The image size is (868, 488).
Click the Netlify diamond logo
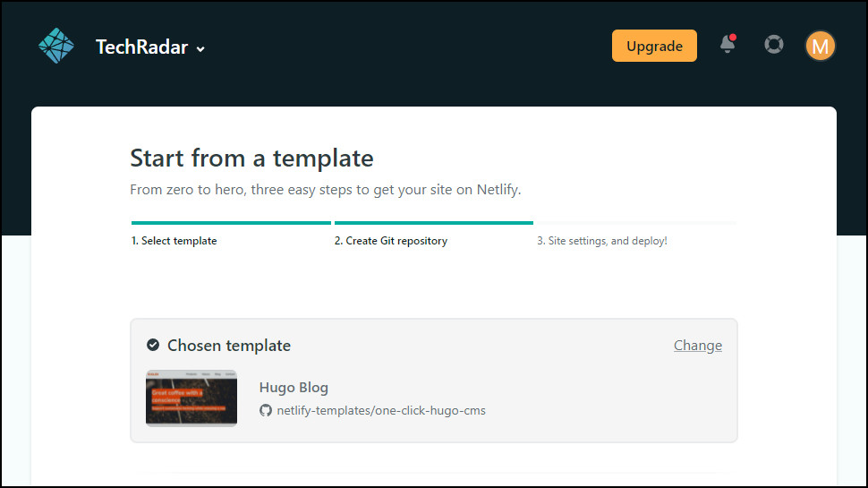55,46
